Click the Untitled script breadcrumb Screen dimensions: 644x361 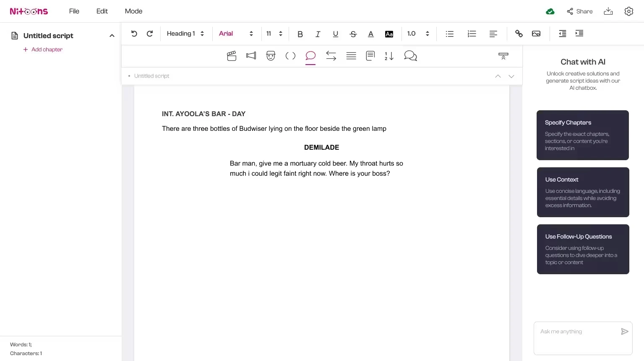pyautogui.click(x=151, y=76)
